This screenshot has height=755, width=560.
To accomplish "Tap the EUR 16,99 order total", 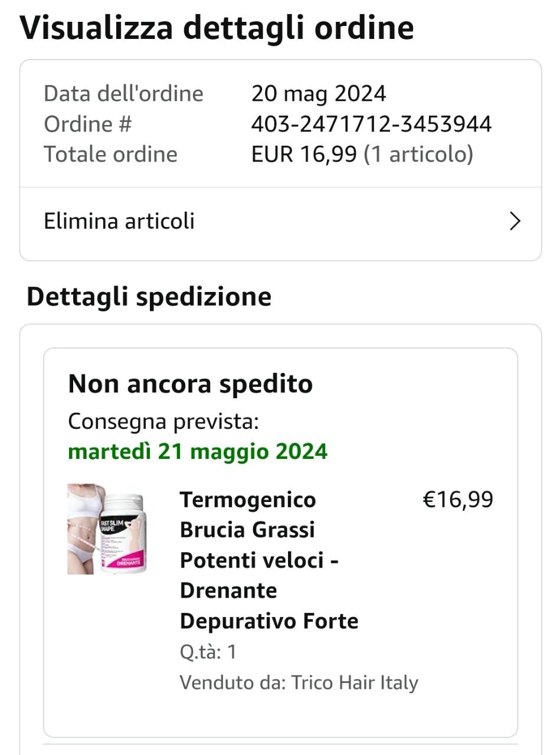I will point(304,155).
